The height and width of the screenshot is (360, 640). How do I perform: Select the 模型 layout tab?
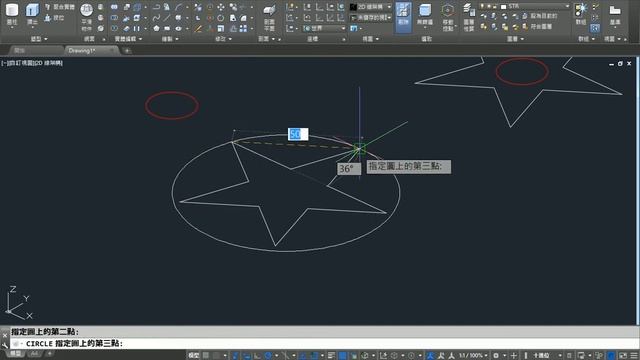tap(16, 353)
